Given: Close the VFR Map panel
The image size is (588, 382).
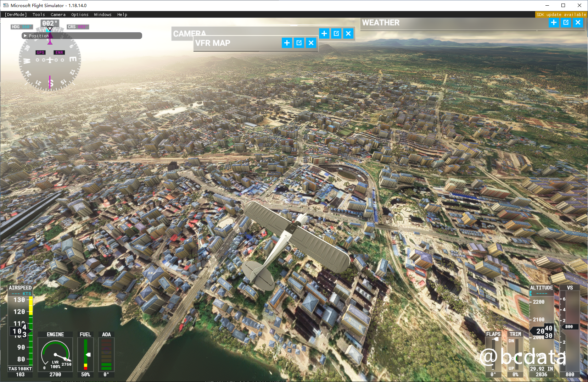Looking at the screenshot, I should 311,43.
